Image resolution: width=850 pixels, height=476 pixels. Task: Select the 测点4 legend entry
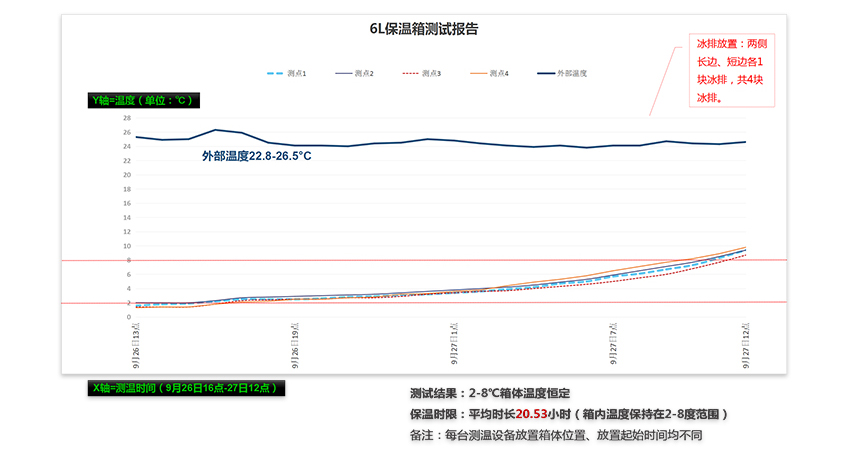pyautogui.click(x=489, y=73)
